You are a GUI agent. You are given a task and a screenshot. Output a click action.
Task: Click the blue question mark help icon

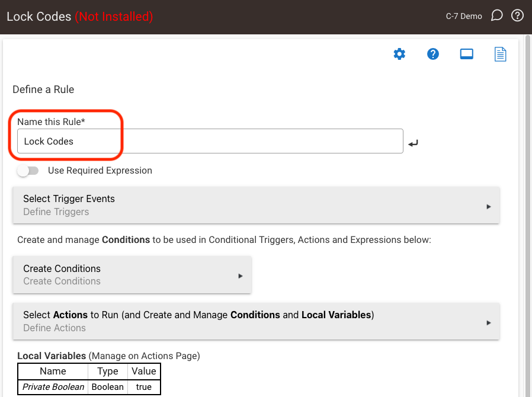[433, 54]
